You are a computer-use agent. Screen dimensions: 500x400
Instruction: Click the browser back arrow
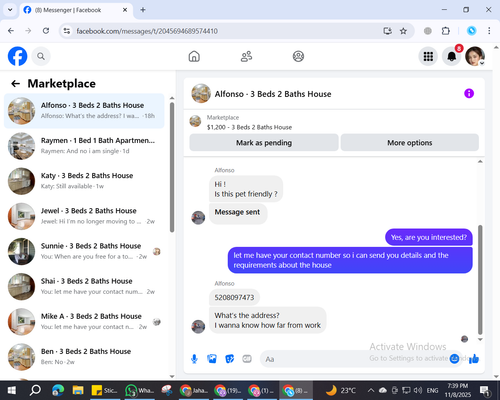coord(11,31)
